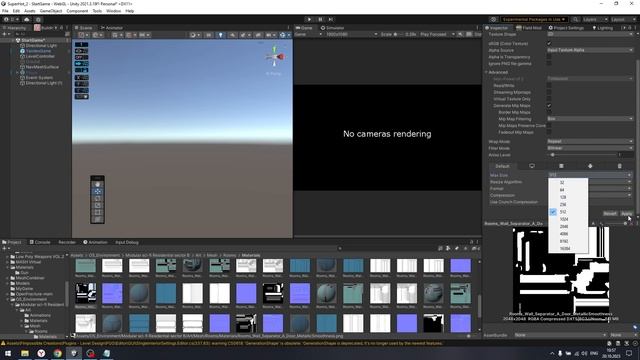This screenshot has height=360, width=640.
Task: Choose 2048 in Max Size list
Action: point(564,227)
